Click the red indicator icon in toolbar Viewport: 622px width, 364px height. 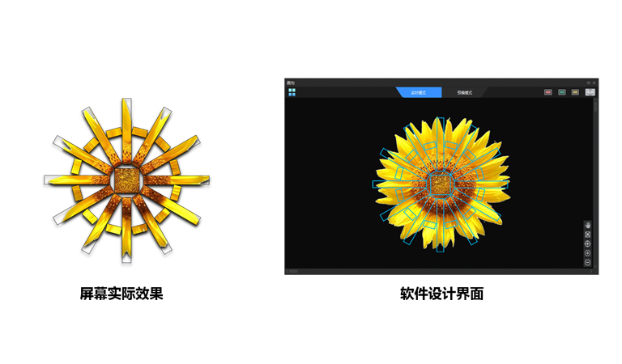[x=548, y=92]
